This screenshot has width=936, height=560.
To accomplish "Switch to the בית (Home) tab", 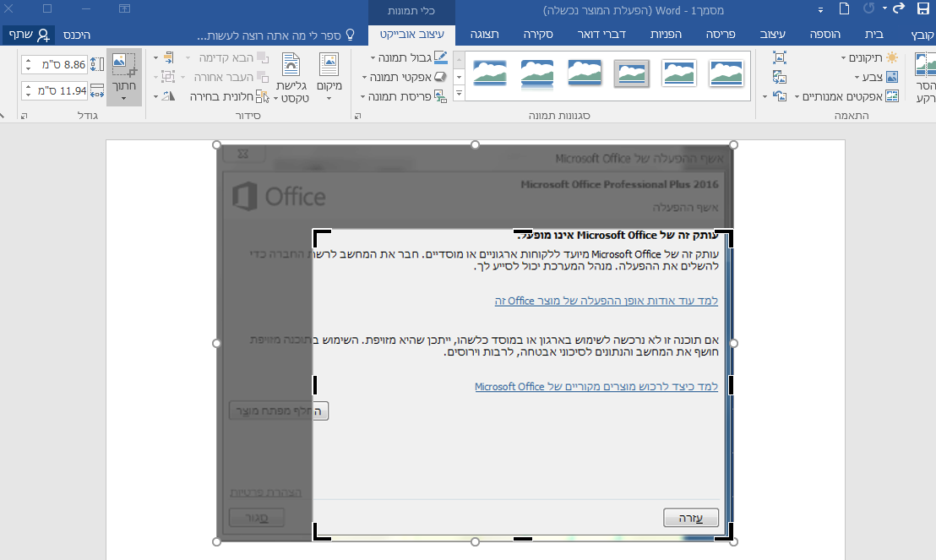I will click(x=874, y=35).
